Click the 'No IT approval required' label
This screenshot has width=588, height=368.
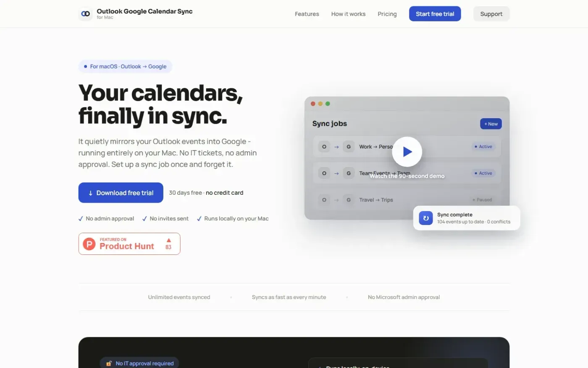coord(144,363)
